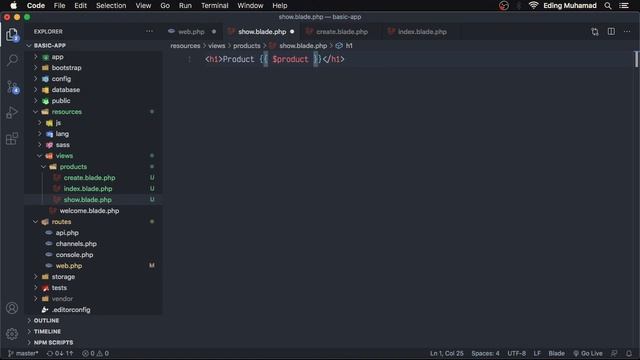Screen dimensions: 640x360
Task: Select the show.blade.php tab
Action: (x=262, y=32)
